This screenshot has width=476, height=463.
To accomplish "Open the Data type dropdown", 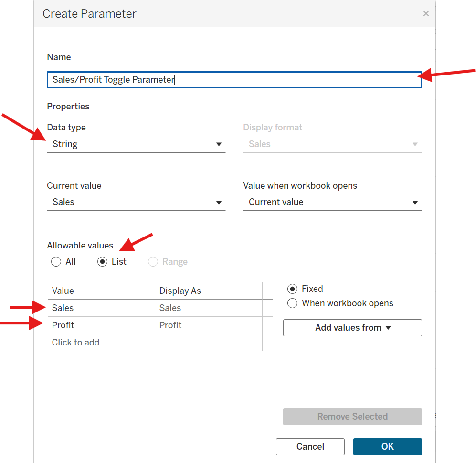I will pos(136,144).
